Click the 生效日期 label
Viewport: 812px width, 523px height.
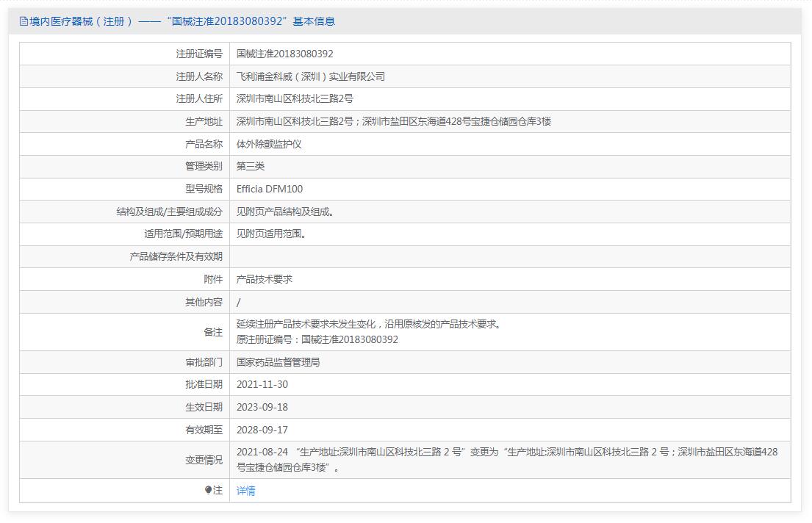204,407
